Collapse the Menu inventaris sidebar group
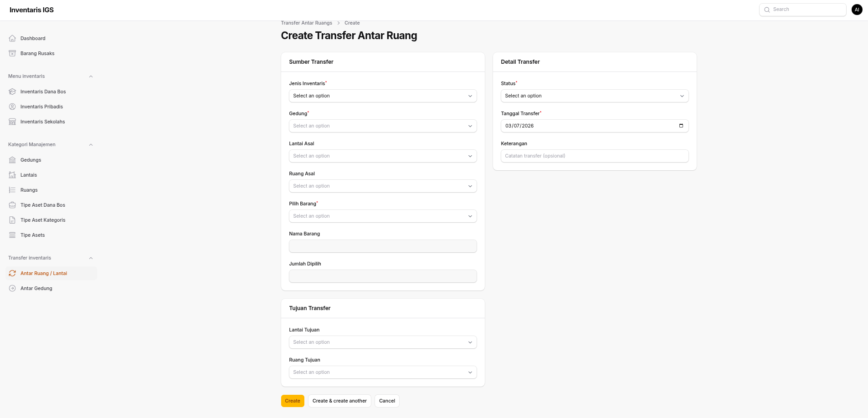868x418 pixels. [x=91, y=76]
